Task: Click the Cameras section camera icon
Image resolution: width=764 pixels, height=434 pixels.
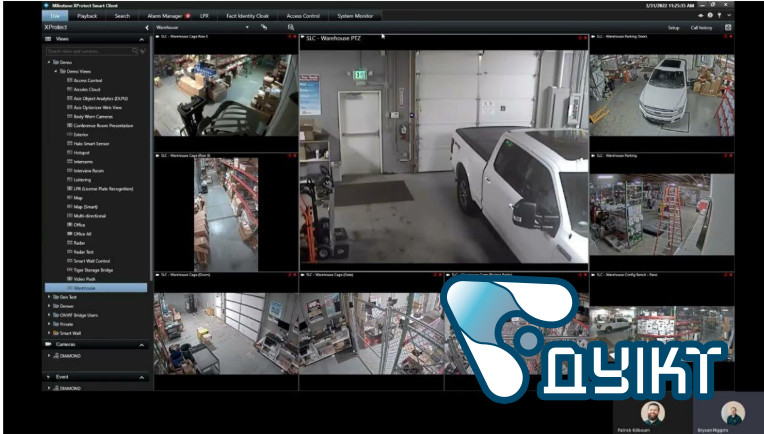Action: point(48,344)
